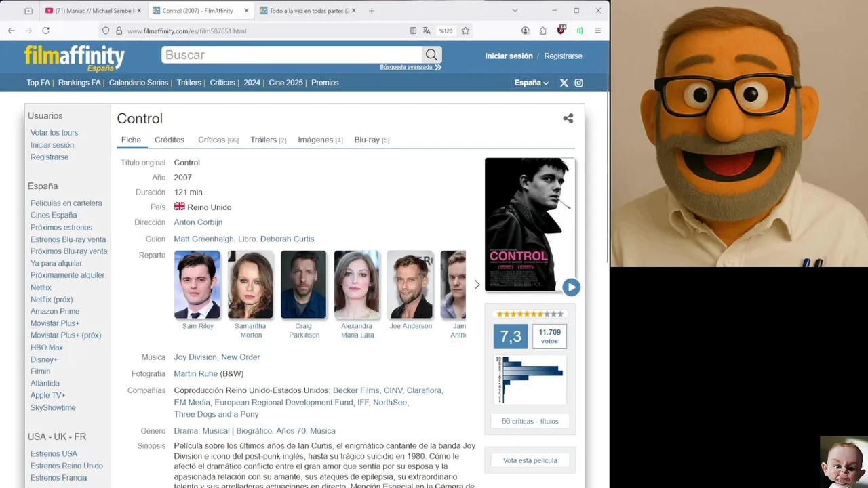868x488 pixels.
Task: Click Alexandra Maria Lara cast photo
Action: [x=357, y=285]
